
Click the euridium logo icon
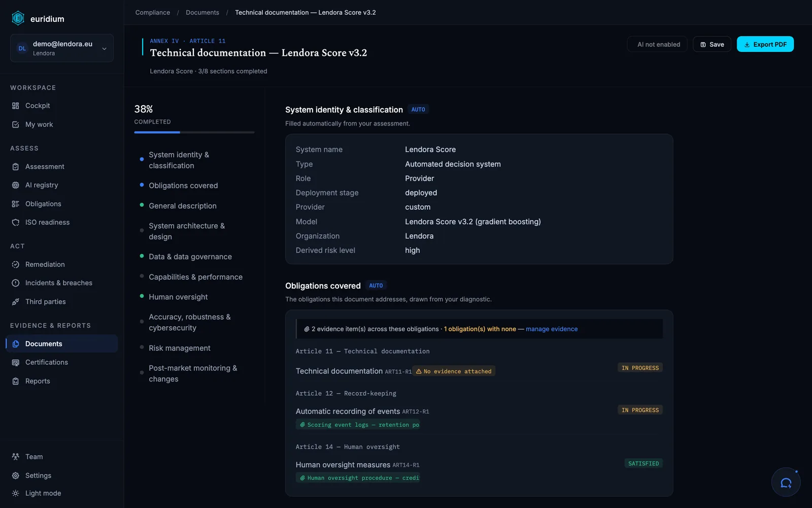(18, 19)
